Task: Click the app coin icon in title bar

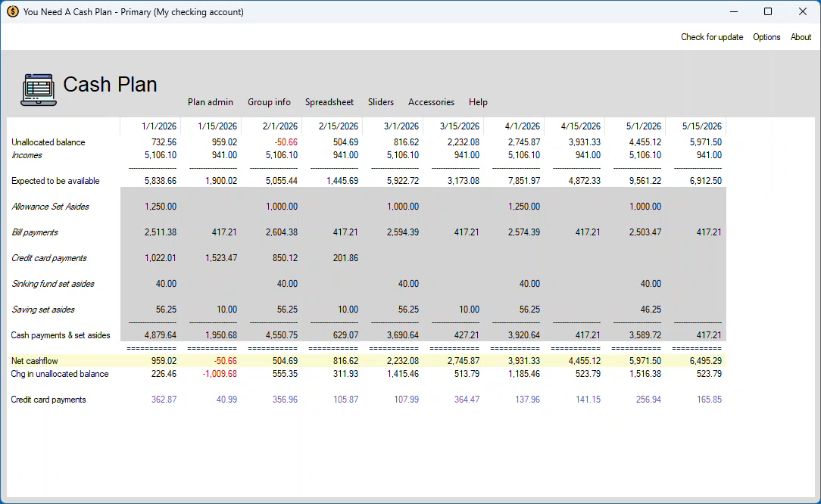Action: tap(12, 12)
